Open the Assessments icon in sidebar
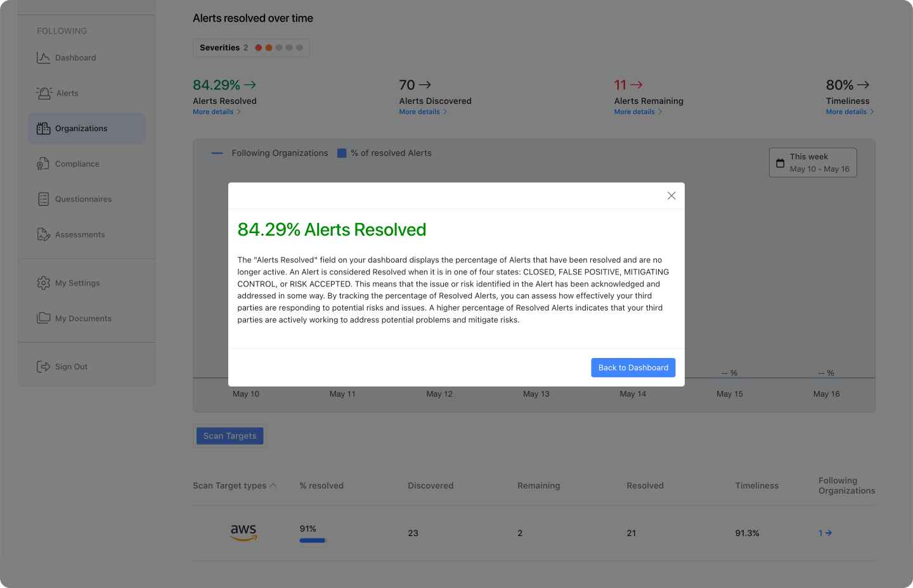Viewport: 913px width, 588px height. click(43, 234)
